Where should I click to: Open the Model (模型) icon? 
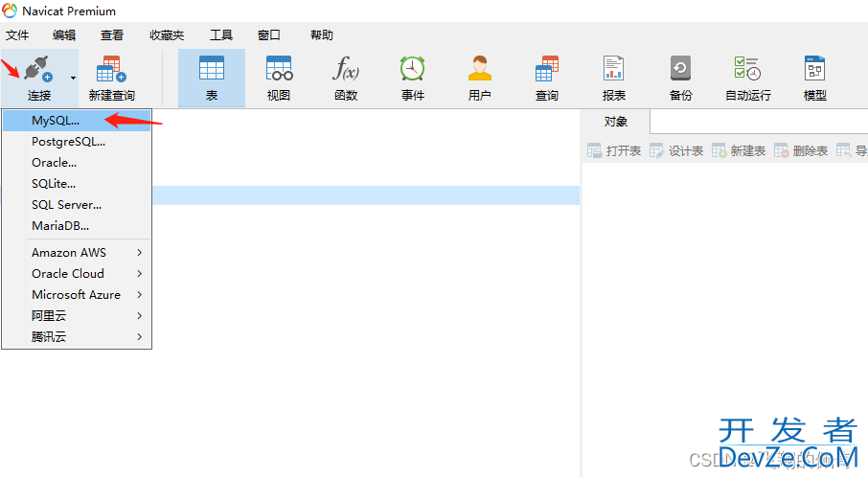tap(815, 69)
